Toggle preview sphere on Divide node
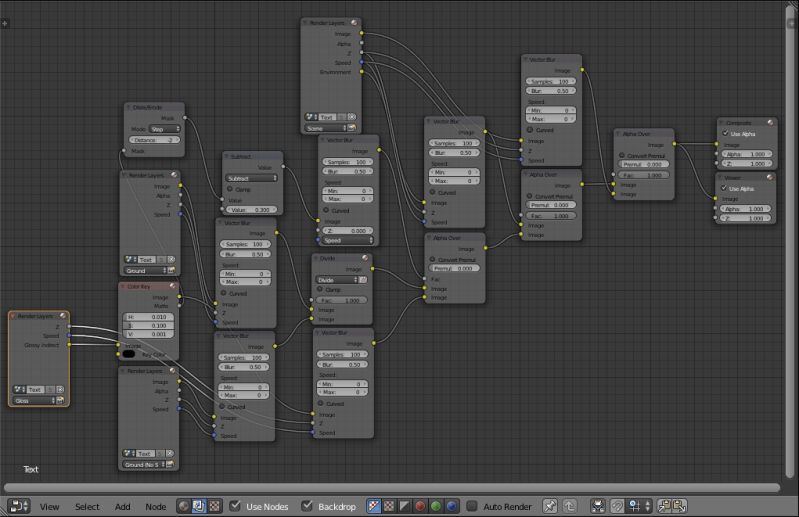 point(365,258)
